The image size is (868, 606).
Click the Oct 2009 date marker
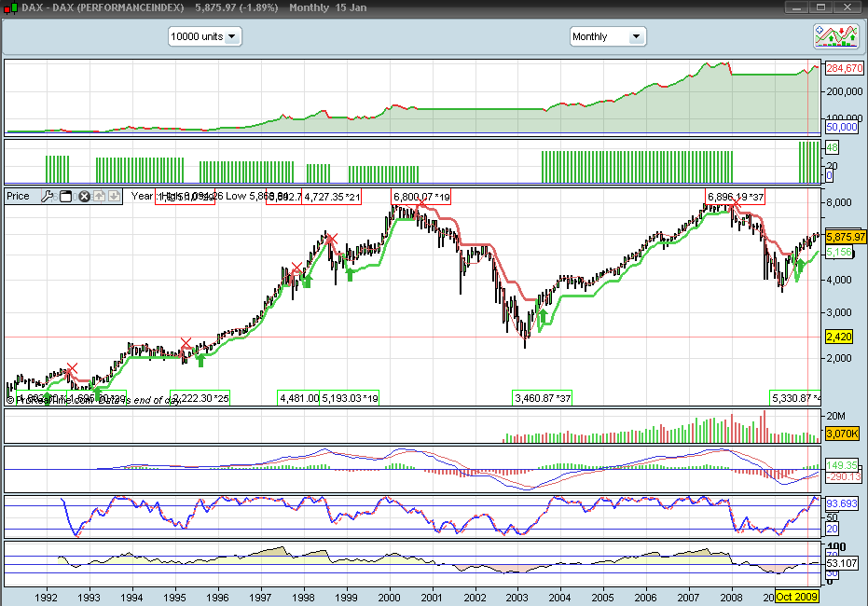(x=796, y=597)
